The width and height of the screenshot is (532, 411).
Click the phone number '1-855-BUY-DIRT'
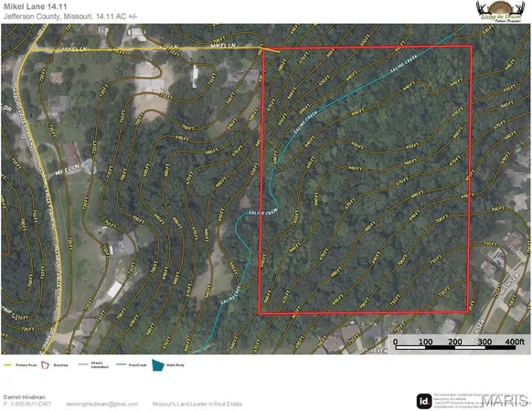tap(31, 404)
